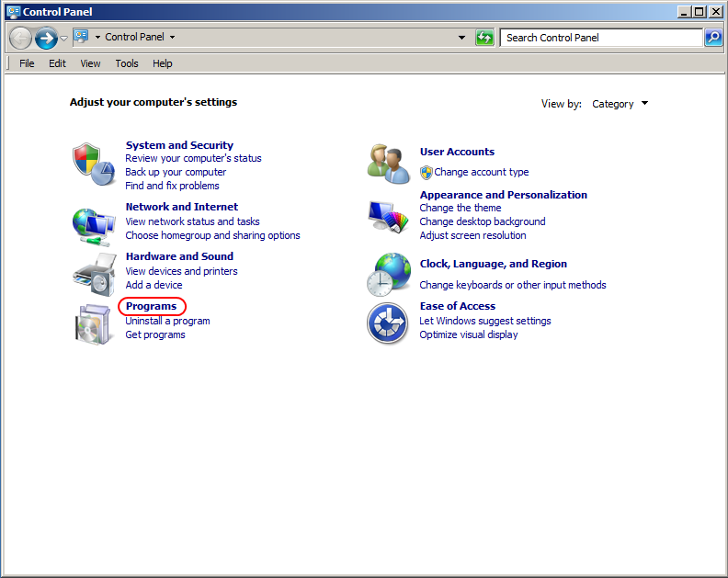This screenshot has width=728, height=578.
Task: Open the Hardware and Sound printer icon
Action: click(x=94, y=275)
